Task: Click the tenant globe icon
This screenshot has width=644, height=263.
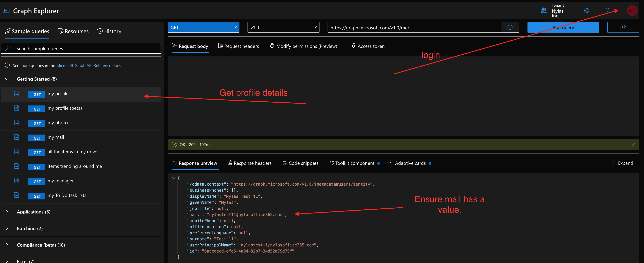Action: [x=544, y=10]
